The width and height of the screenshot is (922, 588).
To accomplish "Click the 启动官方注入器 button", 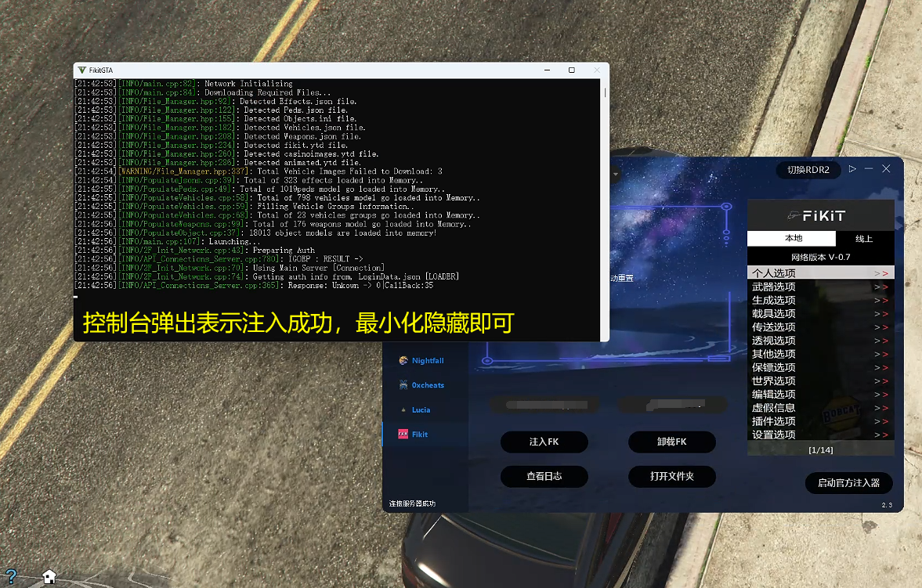I will [x=848, y=483].
